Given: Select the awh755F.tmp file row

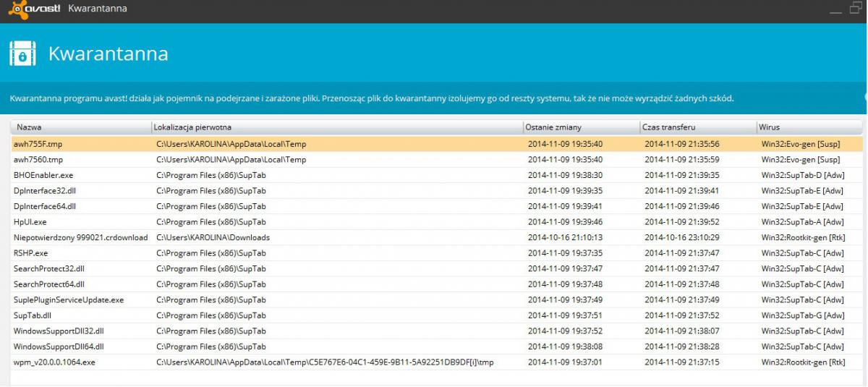Looking at the screenshot, I should (436, 144).
